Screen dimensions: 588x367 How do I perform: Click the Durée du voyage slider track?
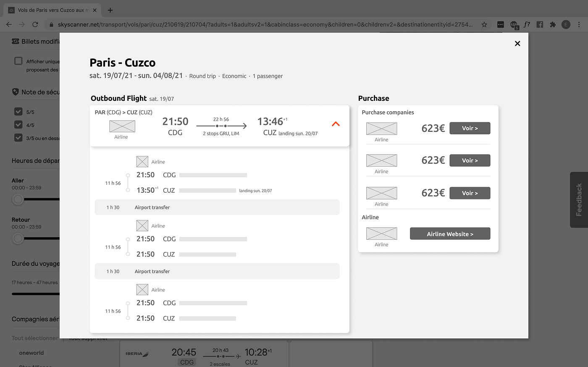(36, 294)
